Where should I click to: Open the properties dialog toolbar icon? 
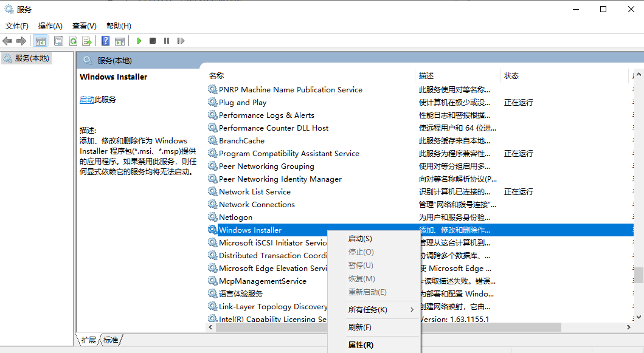(58, 41)
